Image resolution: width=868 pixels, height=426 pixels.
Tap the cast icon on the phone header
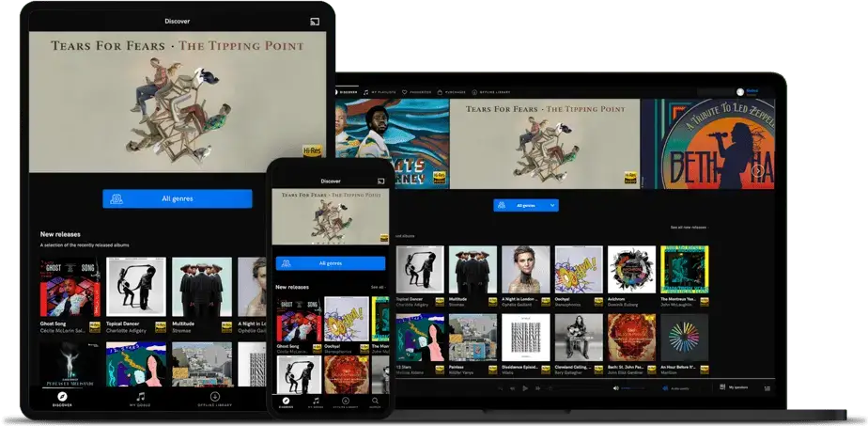point(381,181)
